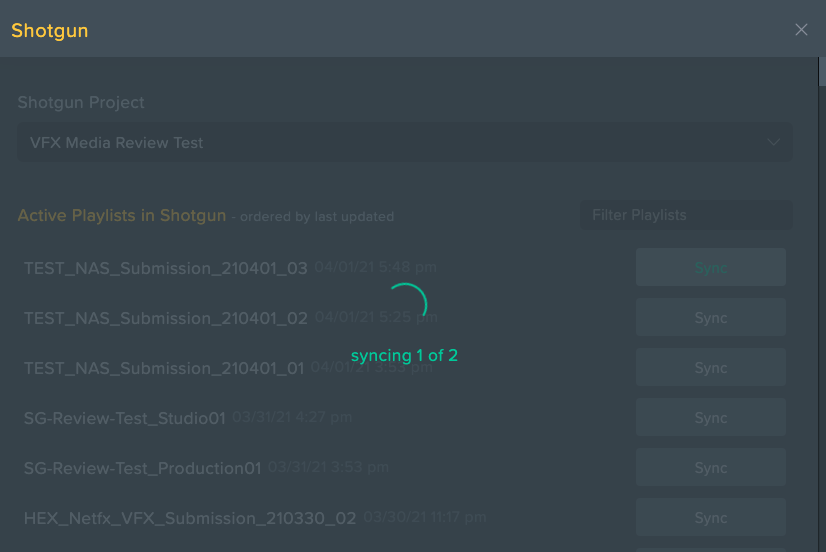Image resolution: width=826 pixels, height=552 pixels.
Task: Select SG-Review-Test_Production01 playlist name
Action: [x=142, y=468]
